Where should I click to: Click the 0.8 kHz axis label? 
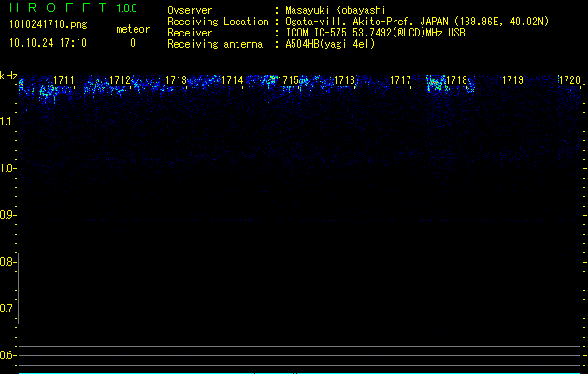(x=7, y=262)
